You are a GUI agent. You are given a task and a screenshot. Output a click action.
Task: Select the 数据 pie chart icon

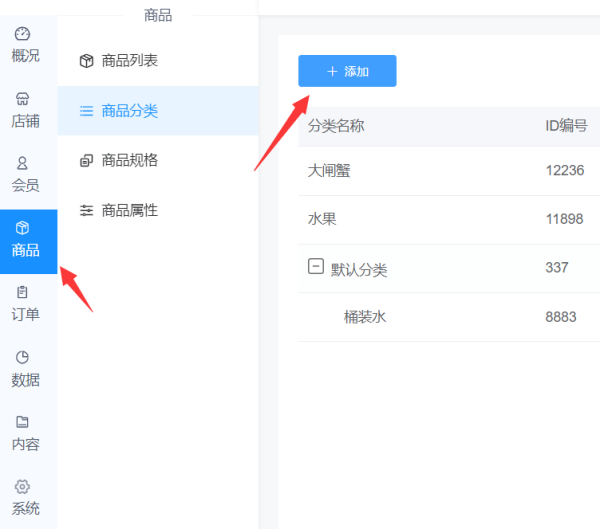[22, 357]
